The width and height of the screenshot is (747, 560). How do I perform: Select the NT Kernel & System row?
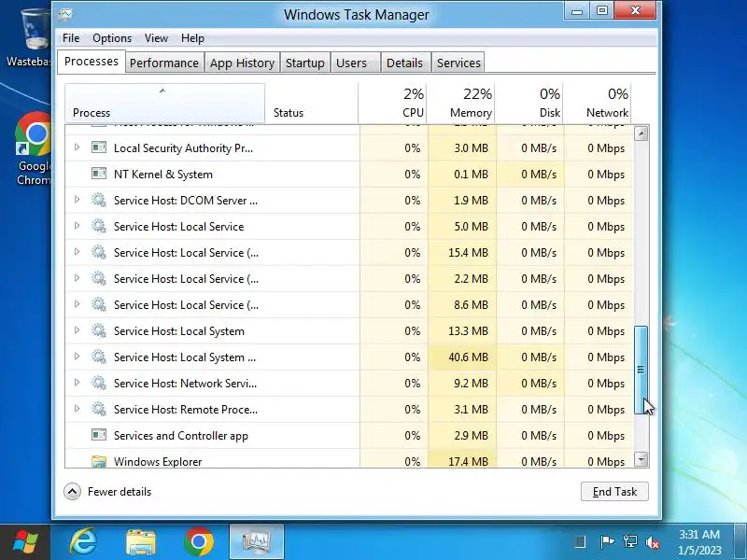(349, 174)
